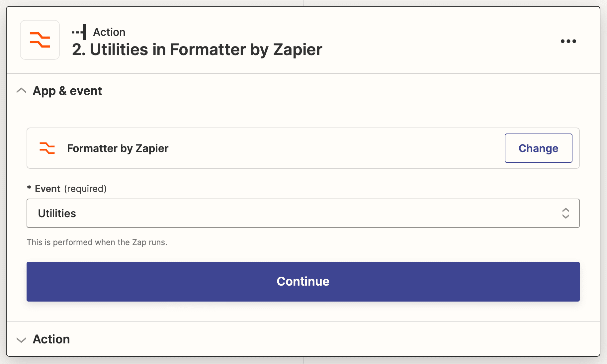Click the App & event heading

tap(67, 91)
